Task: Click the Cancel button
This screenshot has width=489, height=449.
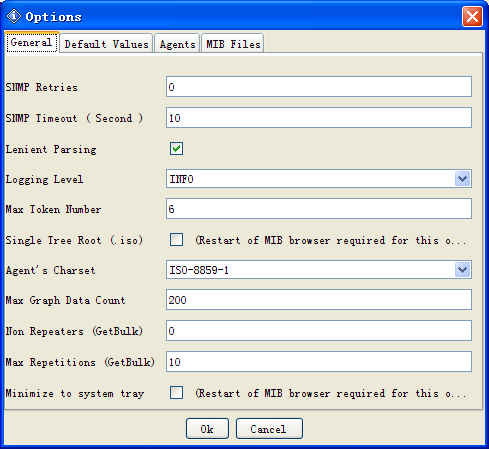Action: [269, 429]
